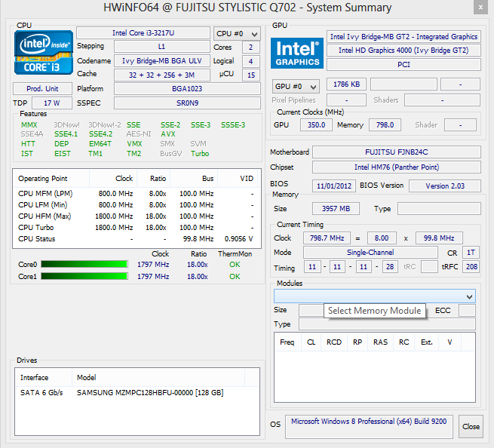Click the Core0 usage bar
Viewport: 494px width, 448px height.
tap(84, 264)
